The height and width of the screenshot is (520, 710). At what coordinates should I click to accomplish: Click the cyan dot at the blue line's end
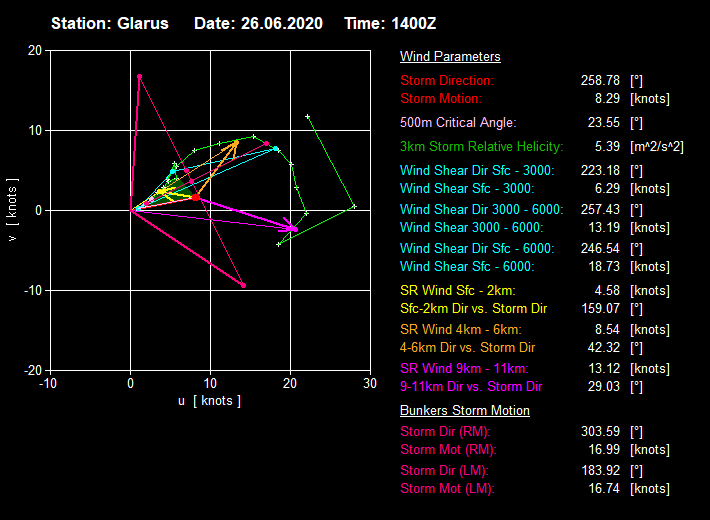click(x=276, y=149)
